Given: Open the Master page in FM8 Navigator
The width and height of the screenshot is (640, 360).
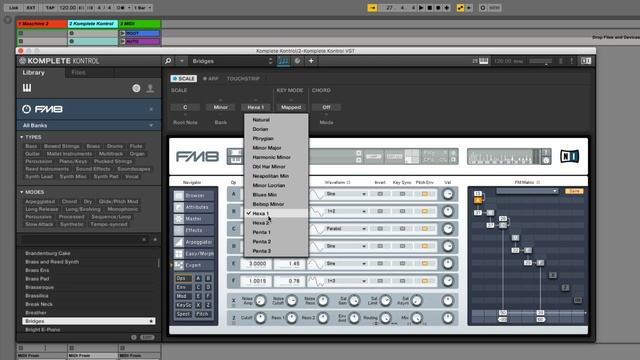Looking at the screenshot, I should click(194, 219).
